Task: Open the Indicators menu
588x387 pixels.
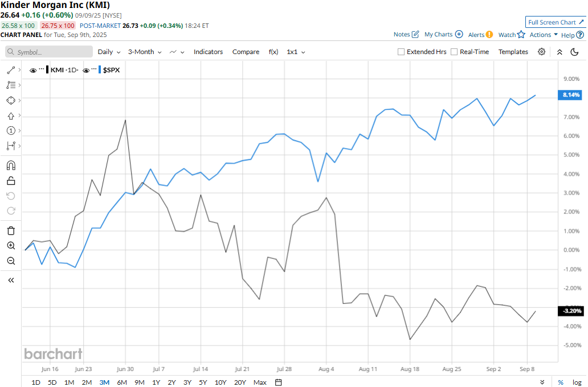Action: (208, 52)
